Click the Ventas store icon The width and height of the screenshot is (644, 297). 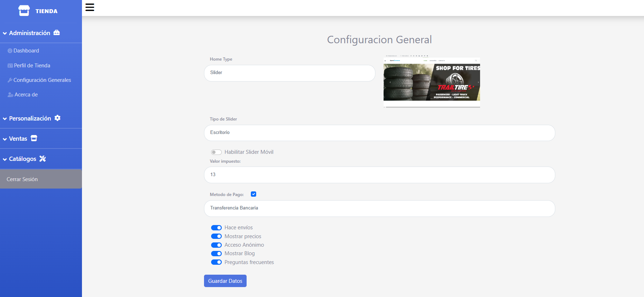pos(34,138)
